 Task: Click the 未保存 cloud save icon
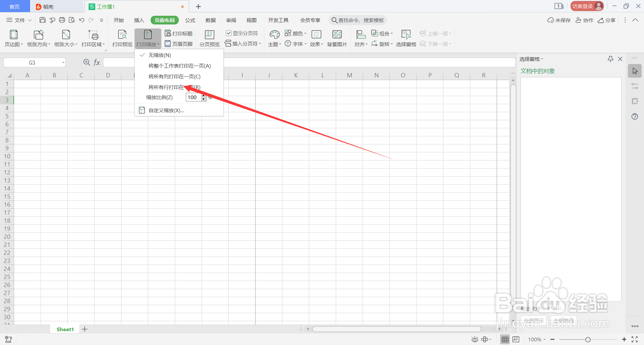click(x=559, y=20)
